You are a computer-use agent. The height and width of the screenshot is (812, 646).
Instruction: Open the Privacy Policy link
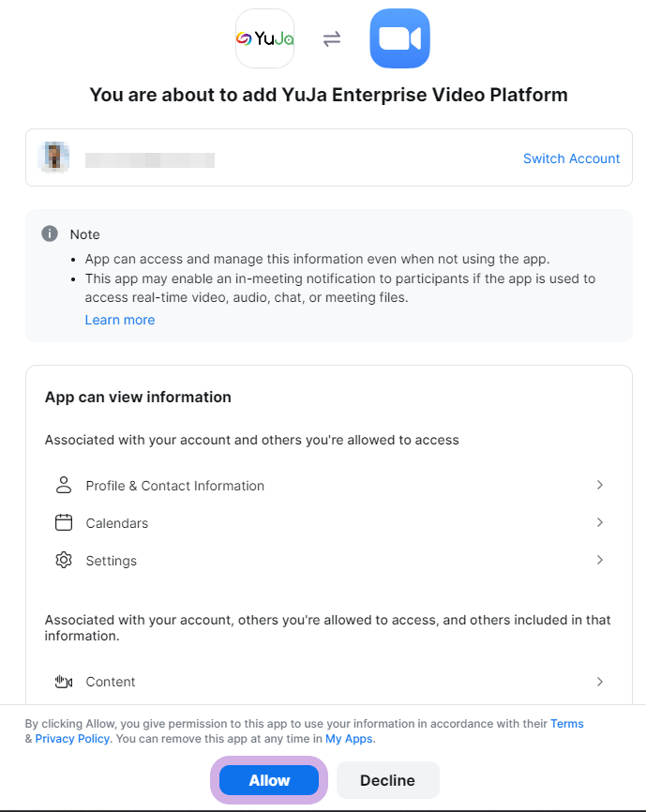pyautogui.click(x=72, y=739)
